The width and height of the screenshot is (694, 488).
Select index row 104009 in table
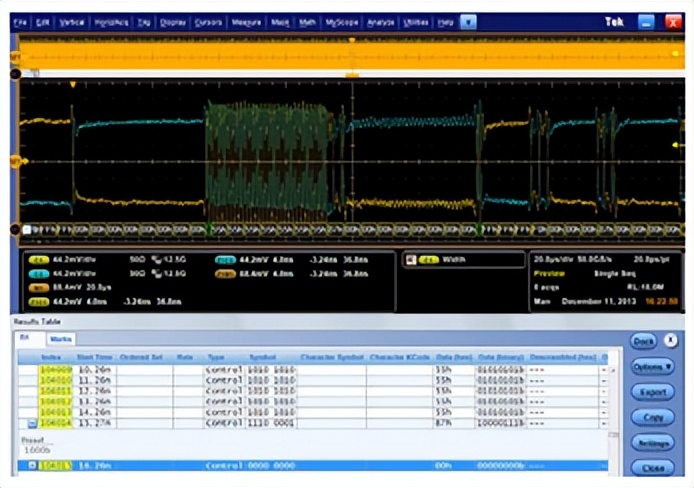pos(55,369)
